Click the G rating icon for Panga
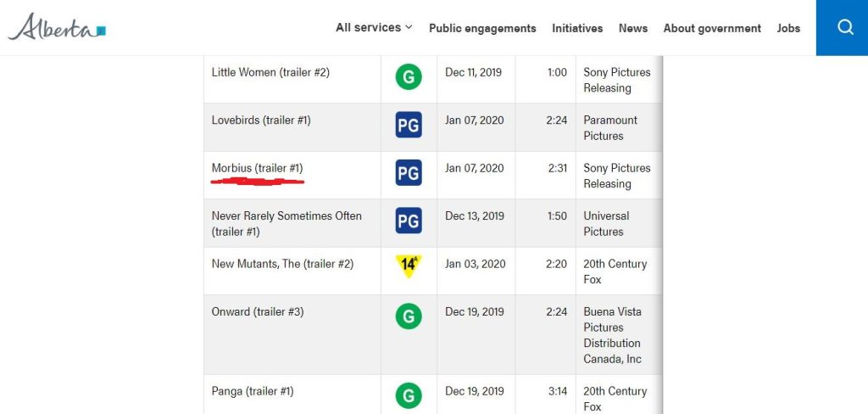Image resolution: width=868 pixels, height=414 pixels. point(409,395)
